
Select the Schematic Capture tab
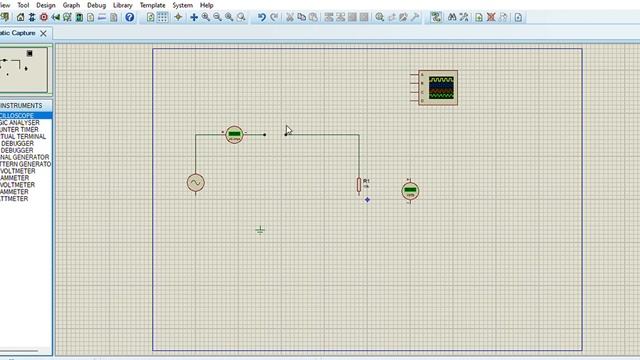tap(18, 33)
